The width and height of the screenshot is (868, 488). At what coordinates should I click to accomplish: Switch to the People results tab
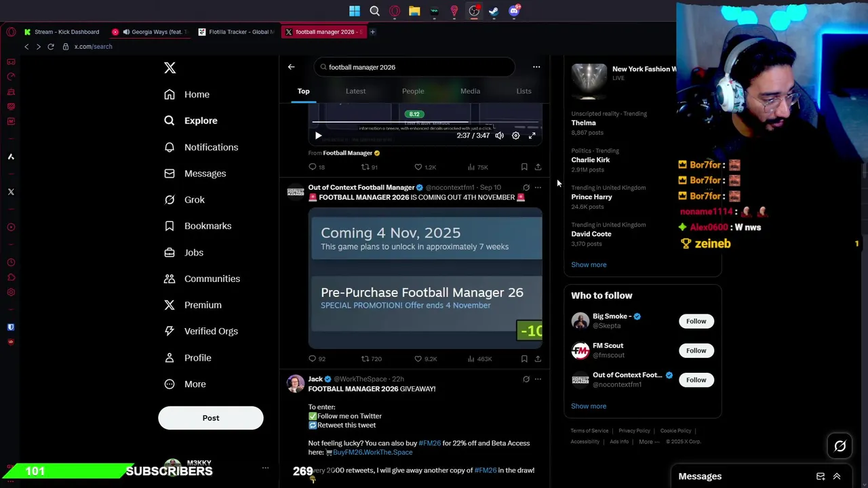point(413,91)
